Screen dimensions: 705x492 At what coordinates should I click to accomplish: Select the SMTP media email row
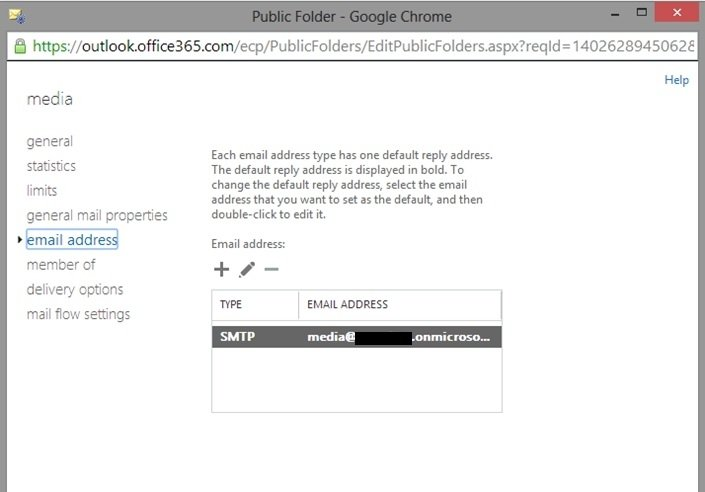[357, 337]
